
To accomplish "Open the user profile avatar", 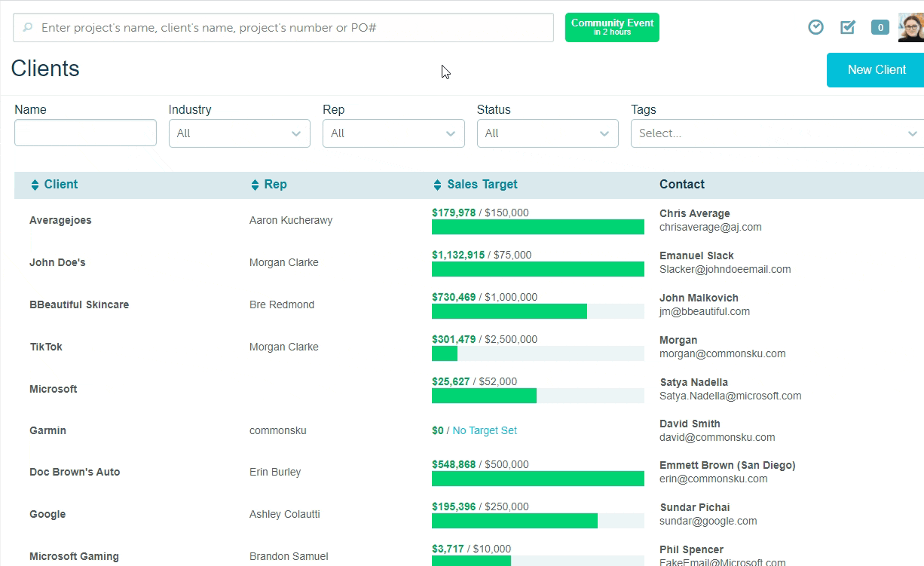I will click(910, 27).
